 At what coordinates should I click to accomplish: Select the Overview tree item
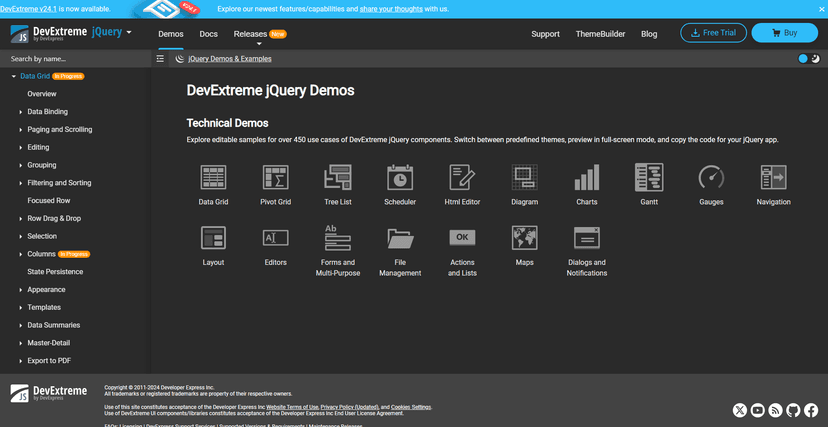(42, 94)
